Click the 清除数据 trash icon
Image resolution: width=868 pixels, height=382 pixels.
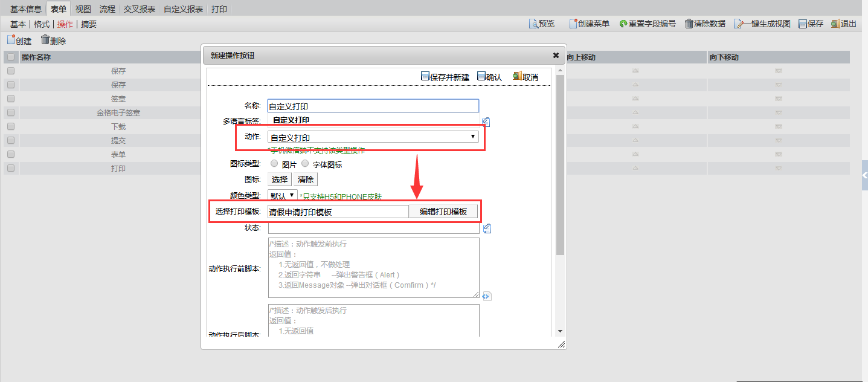coord(689,24)
